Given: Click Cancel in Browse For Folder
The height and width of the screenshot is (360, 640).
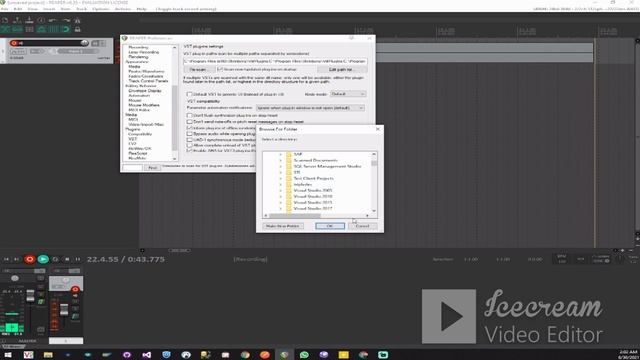Looking at the screenshot, I should coord(362,226).
